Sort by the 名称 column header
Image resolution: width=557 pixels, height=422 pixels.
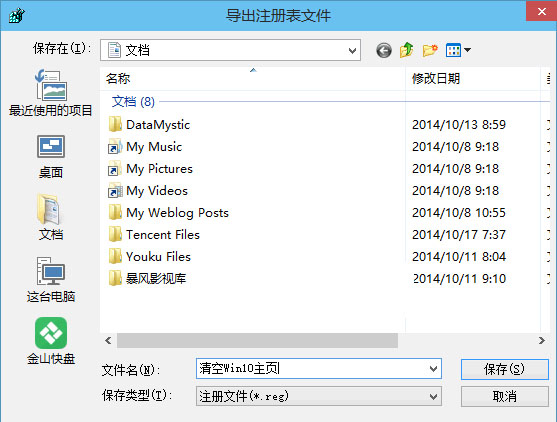(252, 79)
